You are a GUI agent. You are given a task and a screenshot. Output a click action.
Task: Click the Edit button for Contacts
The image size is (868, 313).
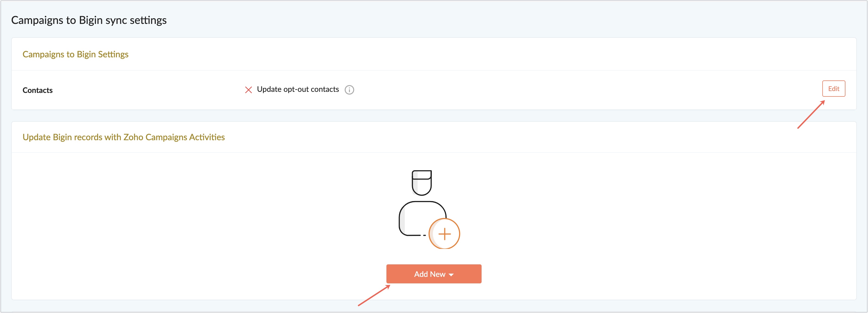click(x=833, y=89)
